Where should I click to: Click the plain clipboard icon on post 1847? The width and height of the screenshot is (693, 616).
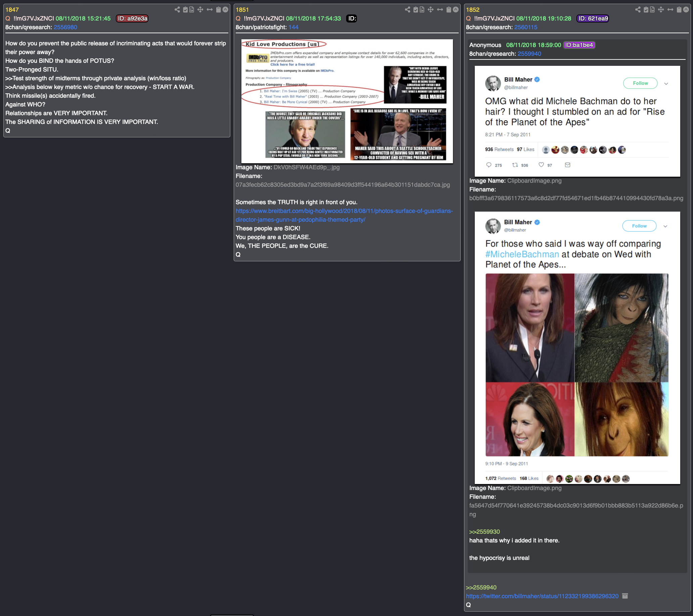(x=219, y=9)
